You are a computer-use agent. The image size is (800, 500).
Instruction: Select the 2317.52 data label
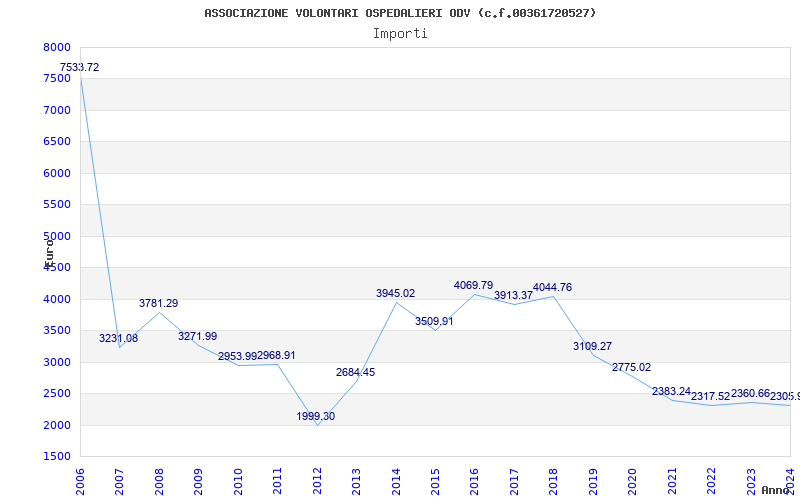[x=711, y=396]
